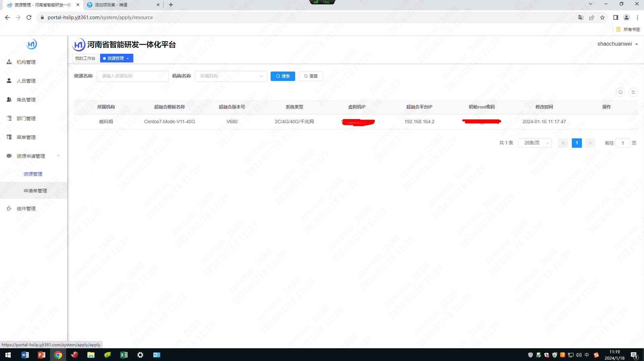Click the 192.168.164.2 cell
Viewport: 644px width, 361px height.
[419, 122]
